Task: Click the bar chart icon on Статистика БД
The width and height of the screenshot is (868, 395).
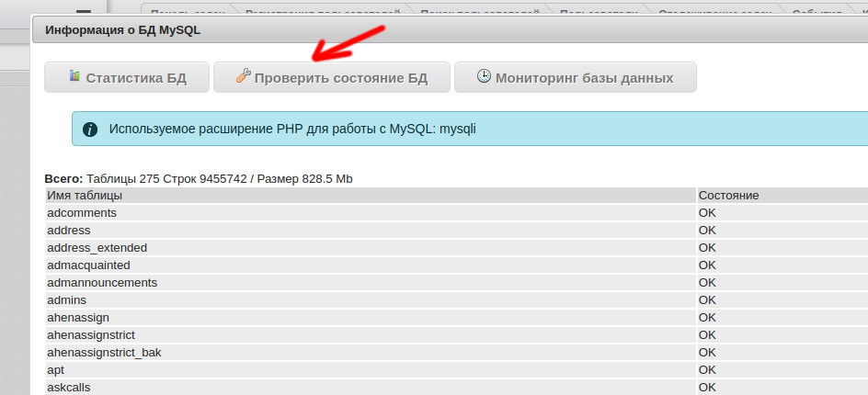Action: pos(74,77)
